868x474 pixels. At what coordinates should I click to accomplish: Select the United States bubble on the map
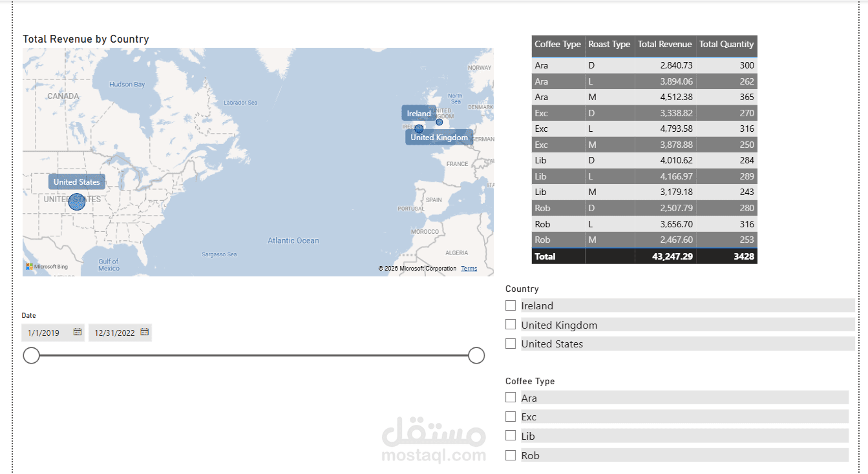[76, 201]
